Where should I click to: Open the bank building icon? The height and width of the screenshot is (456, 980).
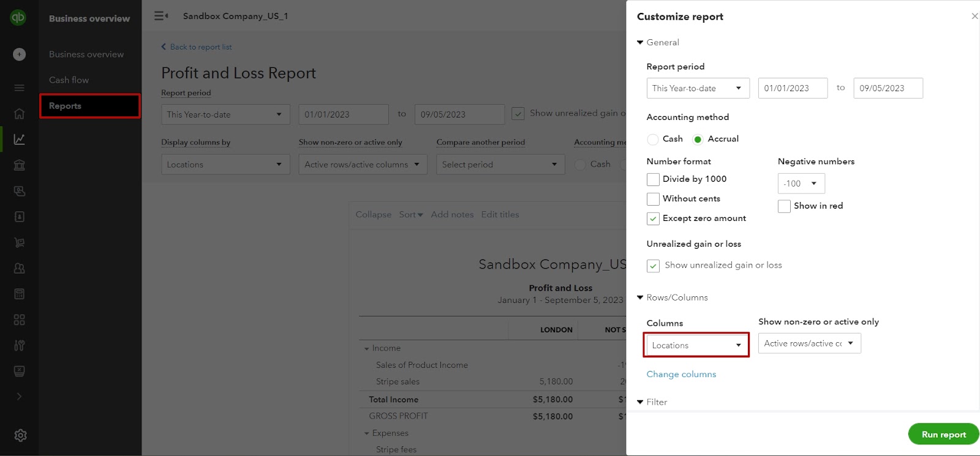coord(20,165)
